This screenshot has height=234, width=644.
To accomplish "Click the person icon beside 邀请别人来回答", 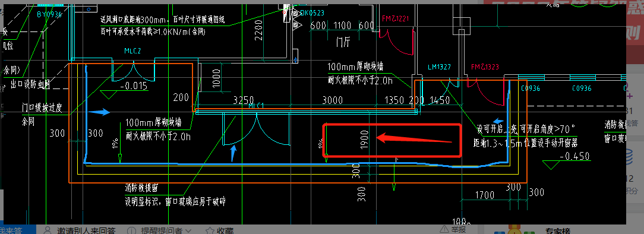I will [48, 230].
